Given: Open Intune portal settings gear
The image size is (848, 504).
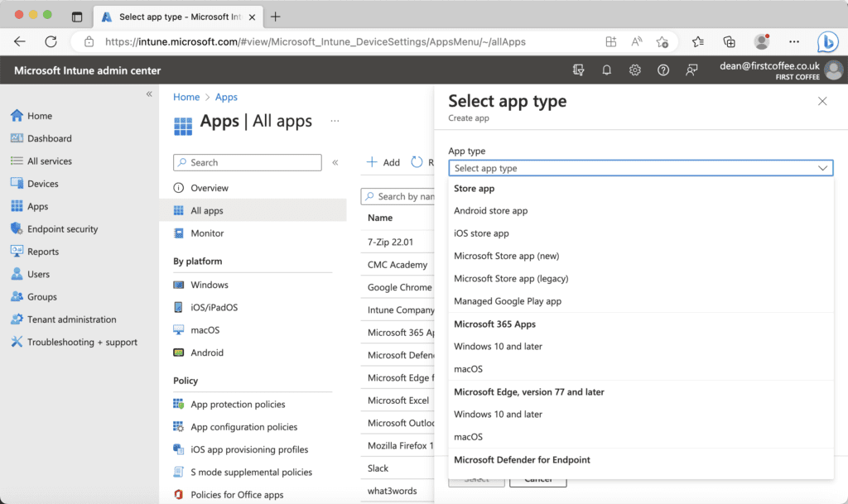Looking at the screenshot, I should coord(635,70).
